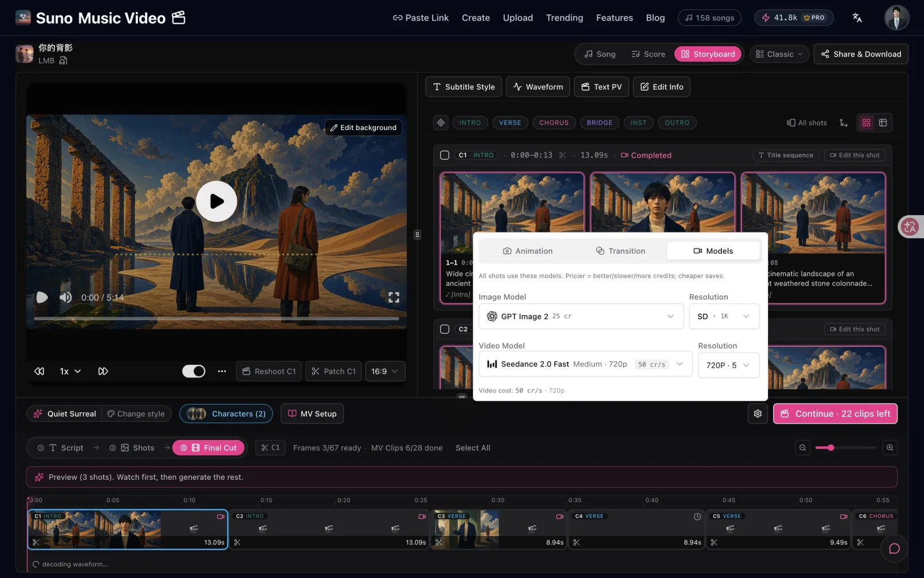Adjust the timeline zoom slider
The image size is (924, 578).
(x=846, y=447)
